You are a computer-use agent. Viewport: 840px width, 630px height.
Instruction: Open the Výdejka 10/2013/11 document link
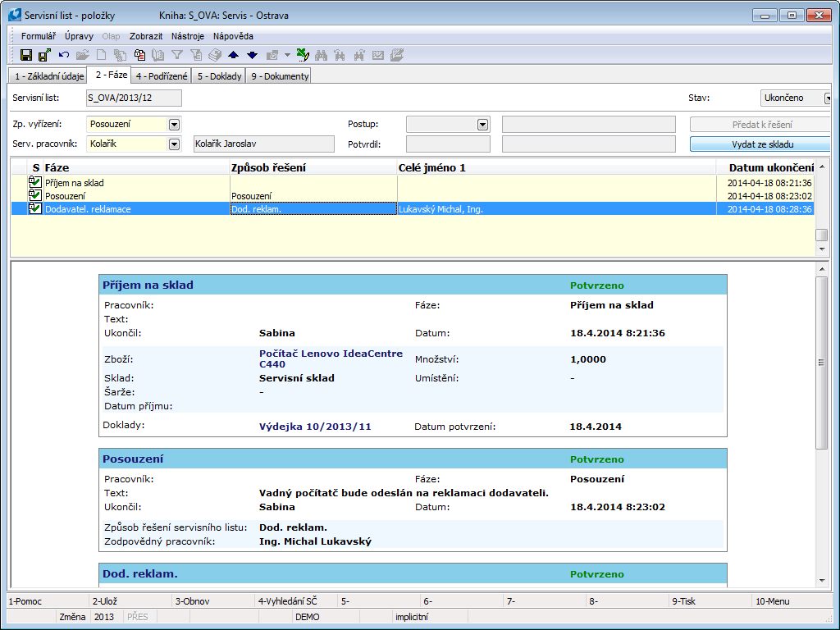tap(315, 427)
